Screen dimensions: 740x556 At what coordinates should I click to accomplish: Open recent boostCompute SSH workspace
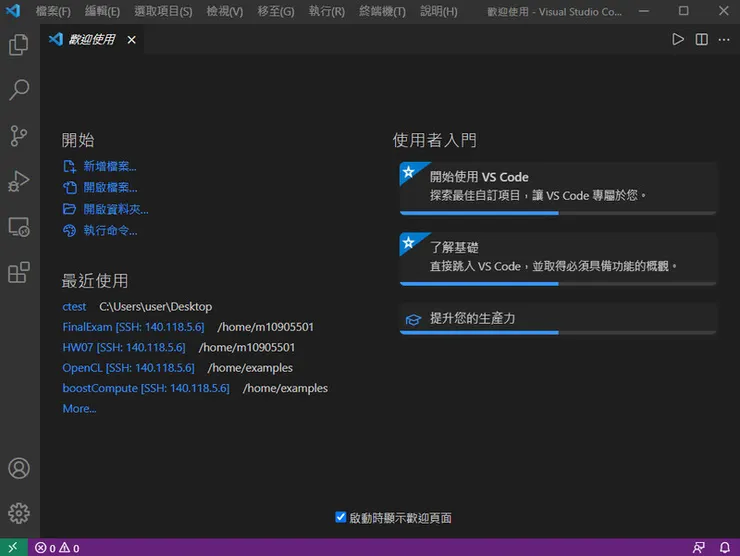pyautogui.click(x=146, y=388)
